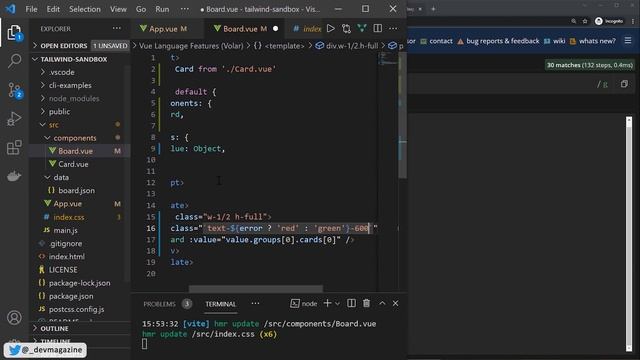Screen dimensions: 640x360
Task: Open postcss.config.js in the explorer
Action: [x=76, y=309]
